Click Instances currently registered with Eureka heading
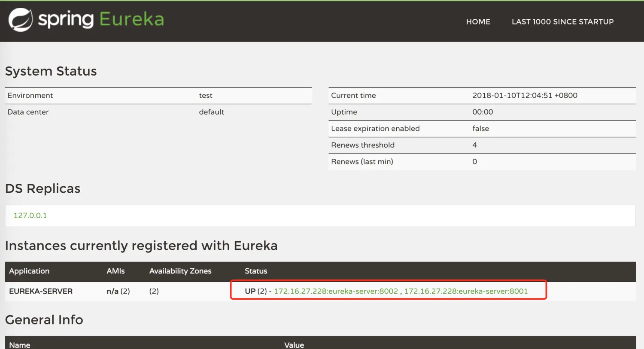644x349 pixels. (x=141, y=246)
